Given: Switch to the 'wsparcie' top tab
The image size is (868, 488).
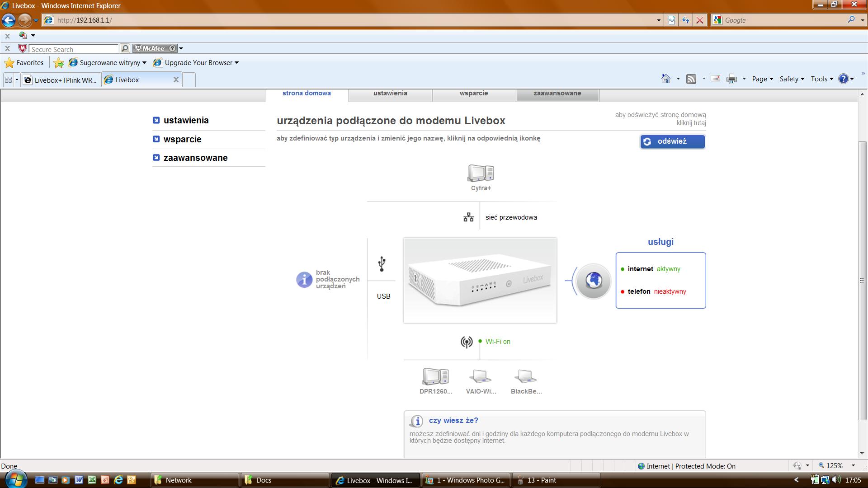Looking at the screenshot, I should (x=474, y=94).
